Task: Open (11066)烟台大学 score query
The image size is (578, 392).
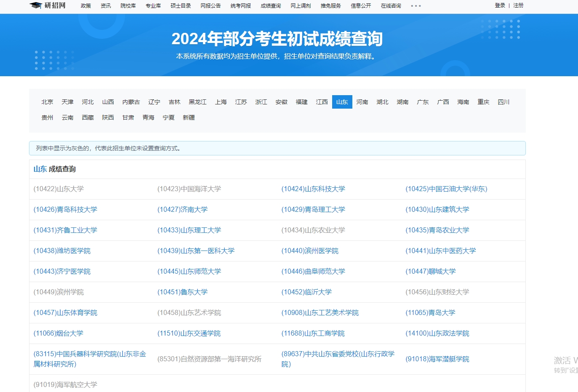Action: [x=58, y=333]
